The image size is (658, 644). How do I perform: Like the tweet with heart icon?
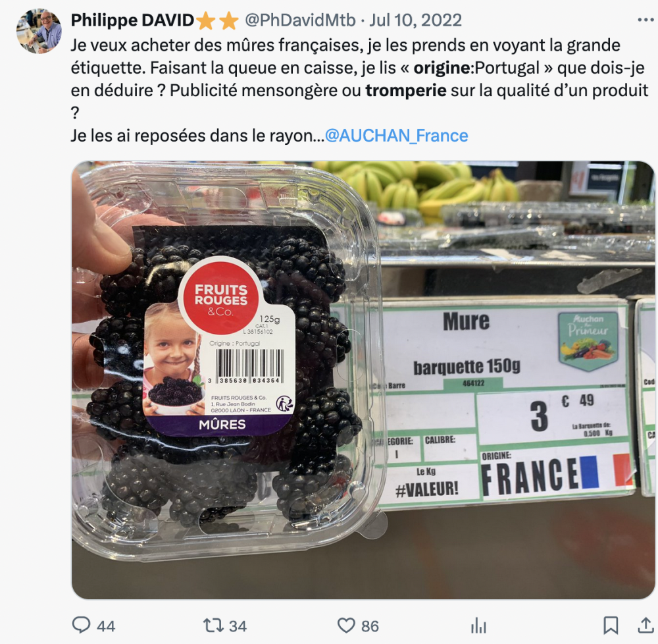346,626
